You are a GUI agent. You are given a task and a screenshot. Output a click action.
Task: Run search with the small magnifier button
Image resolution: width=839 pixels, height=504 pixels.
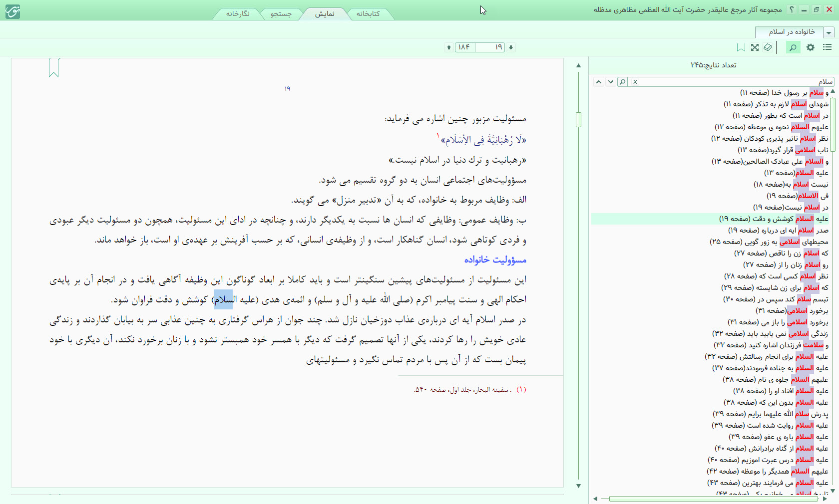pyautogui.click(x=622, y=82)
